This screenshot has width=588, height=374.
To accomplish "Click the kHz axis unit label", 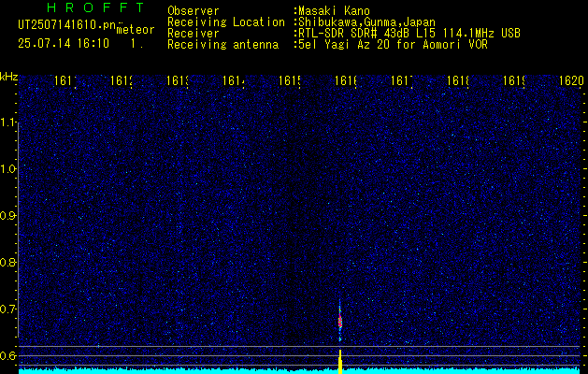I will (x=8, y=77).
